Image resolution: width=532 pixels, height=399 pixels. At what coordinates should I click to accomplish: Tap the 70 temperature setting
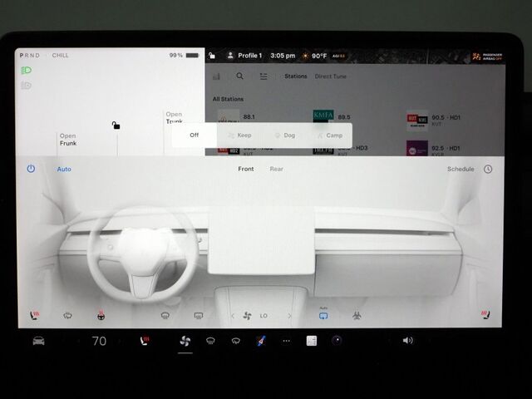point(99,341)
